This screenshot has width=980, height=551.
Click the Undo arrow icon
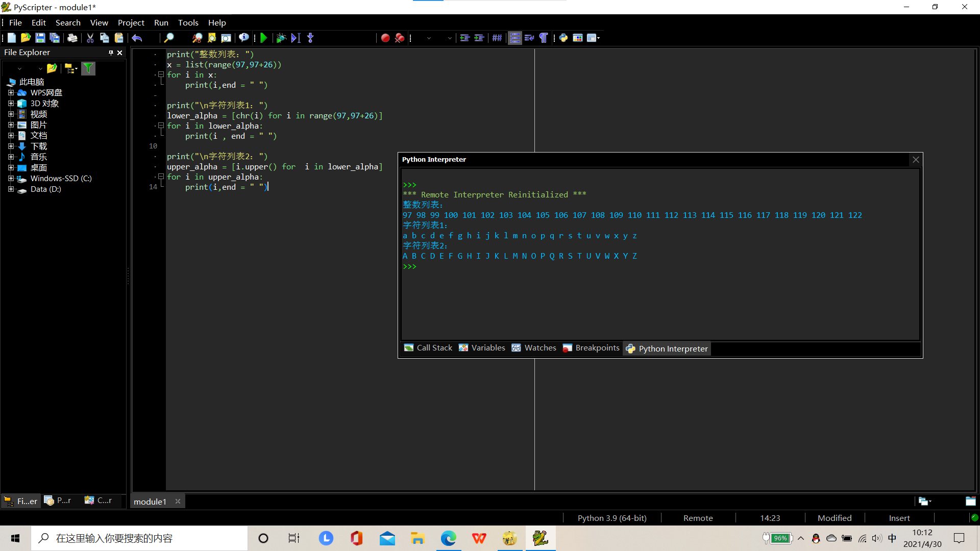click(x=137, y=38)
